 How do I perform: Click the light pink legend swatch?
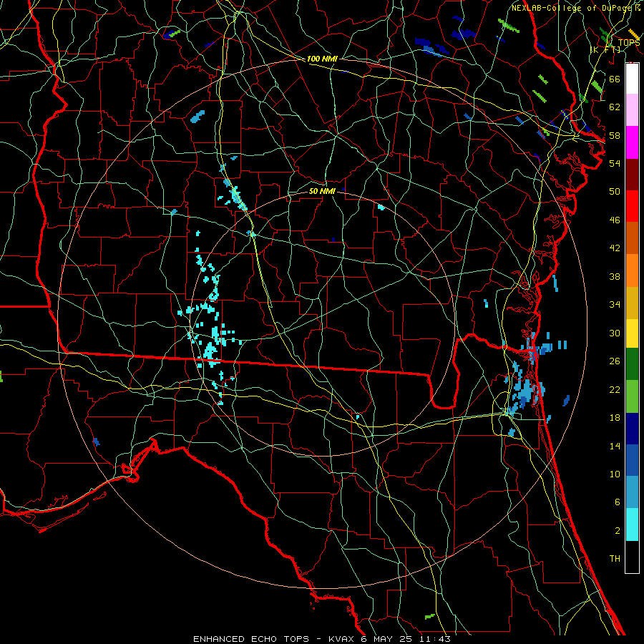click(632, 110)
